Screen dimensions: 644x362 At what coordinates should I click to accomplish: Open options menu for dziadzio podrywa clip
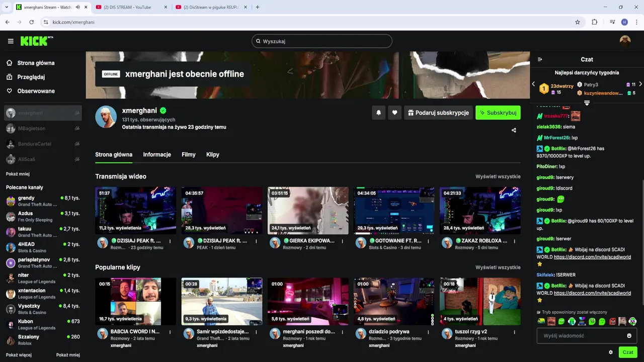pos(429,332)
